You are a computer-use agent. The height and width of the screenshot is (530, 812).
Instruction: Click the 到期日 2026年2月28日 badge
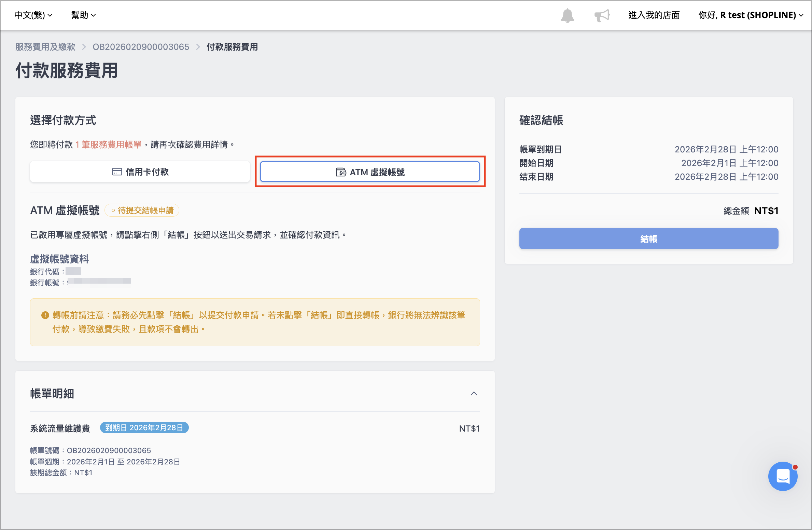(144, 427)
